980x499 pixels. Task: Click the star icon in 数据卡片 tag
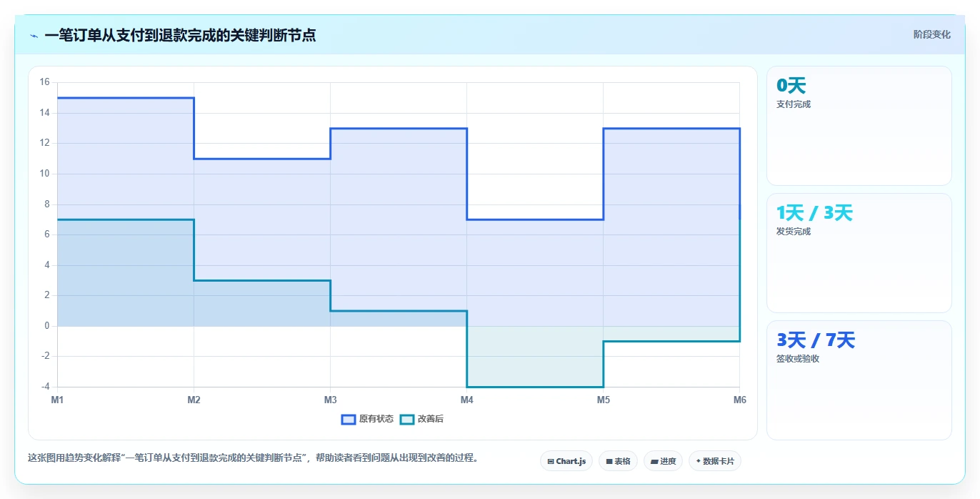tap(698, 461)
